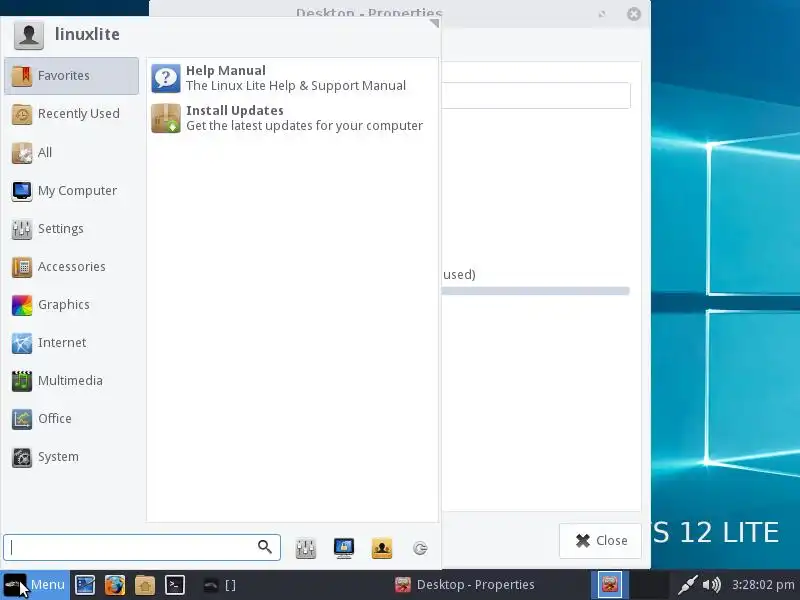Open the Home folder from the taskbar
800x600 pixels.
[x=145, y=585]
